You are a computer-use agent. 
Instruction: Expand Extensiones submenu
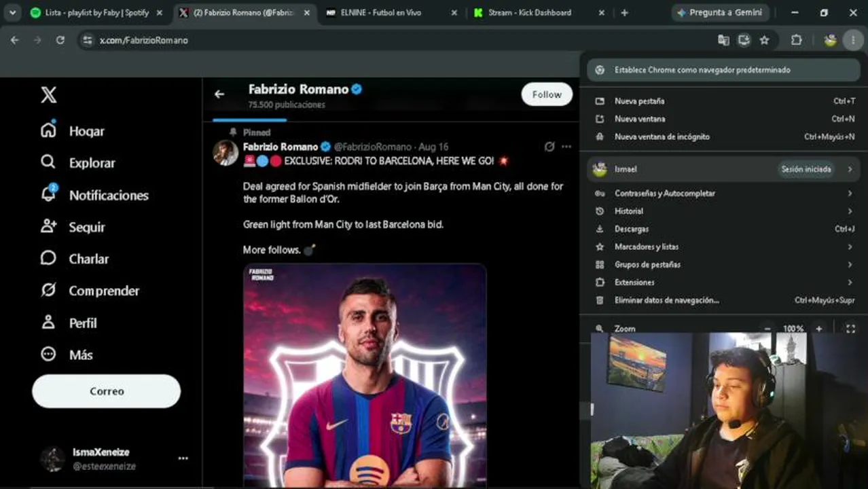(x=723, y=282)
